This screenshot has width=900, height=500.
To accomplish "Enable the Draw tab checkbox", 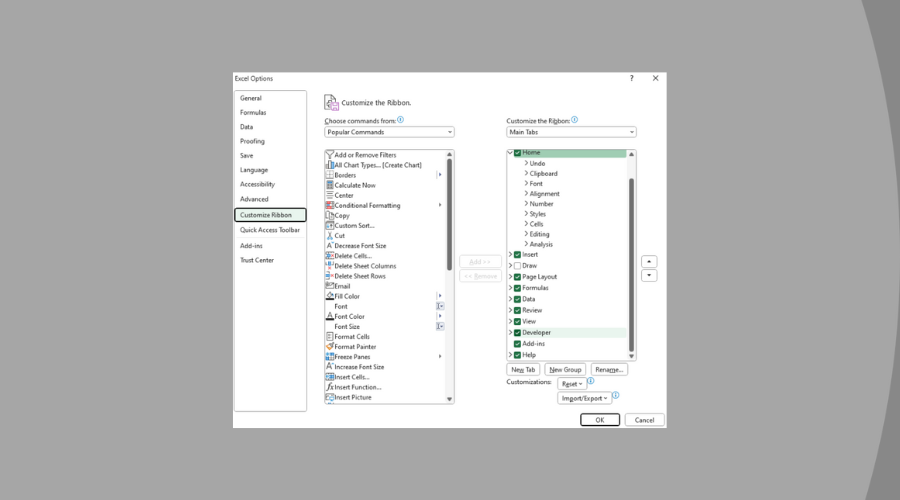I will pyautogui.click(x=517, y=266).
